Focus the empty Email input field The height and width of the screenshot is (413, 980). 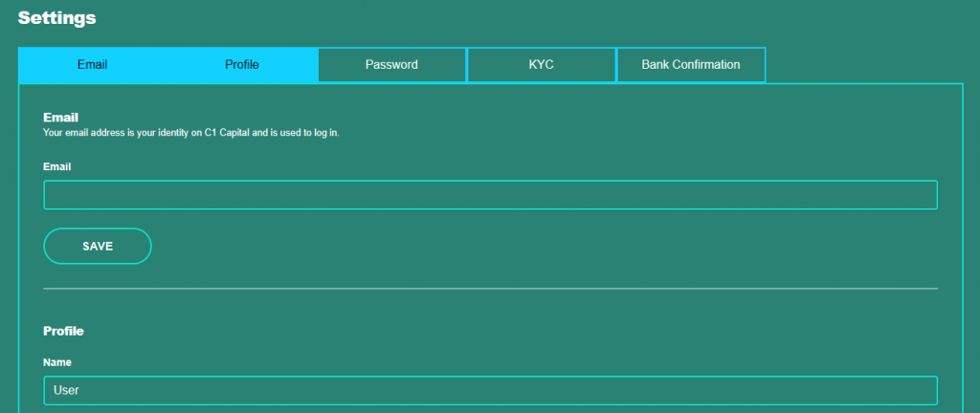[490, 195]
